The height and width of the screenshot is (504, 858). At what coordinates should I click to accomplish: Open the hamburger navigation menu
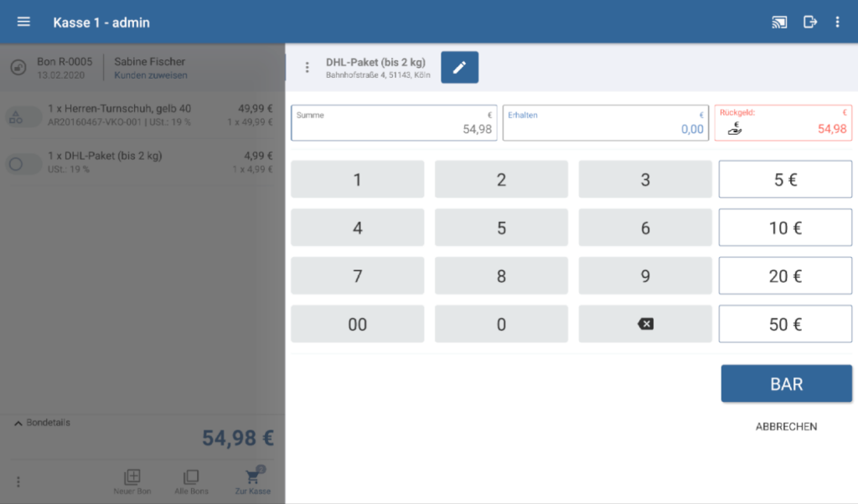tap(23, 22)
